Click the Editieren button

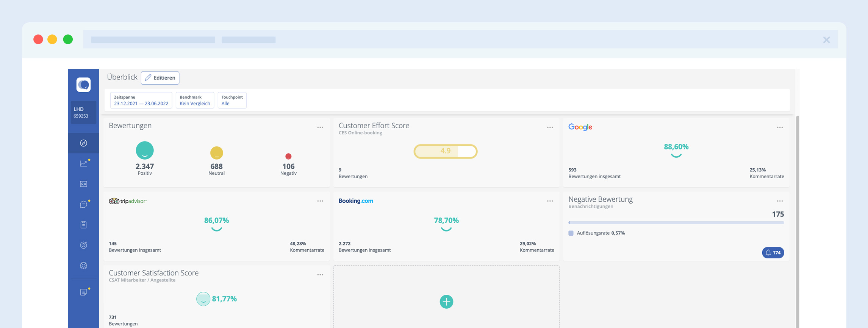(x=160, y=78)
